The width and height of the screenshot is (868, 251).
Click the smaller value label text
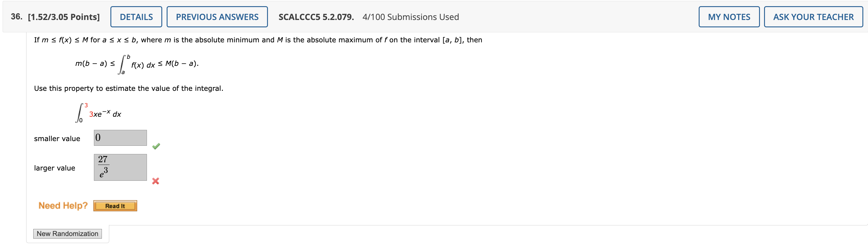pyautogui.click(x=57, y=138)
